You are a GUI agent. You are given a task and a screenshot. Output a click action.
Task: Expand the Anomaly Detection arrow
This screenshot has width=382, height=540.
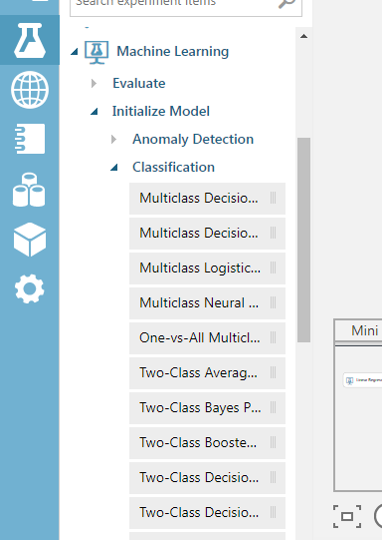point(114,139)
